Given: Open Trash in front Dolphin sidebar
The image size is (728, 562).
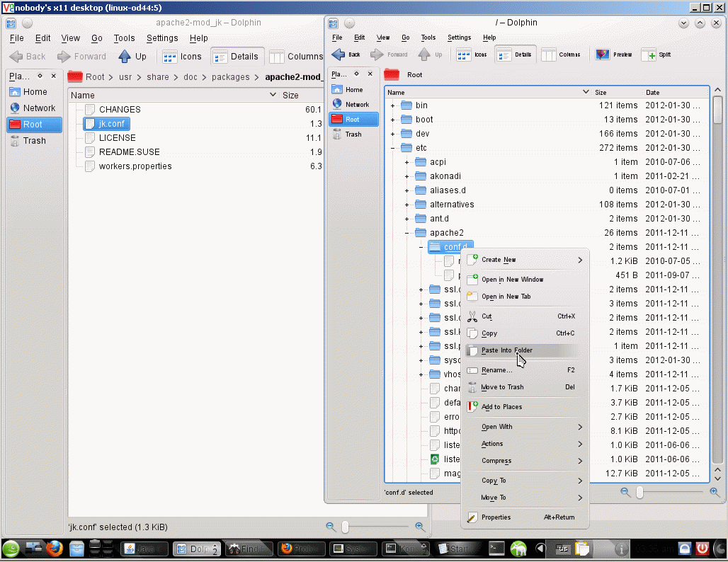Looking at the screenshot, I should (x=353, y=134).
